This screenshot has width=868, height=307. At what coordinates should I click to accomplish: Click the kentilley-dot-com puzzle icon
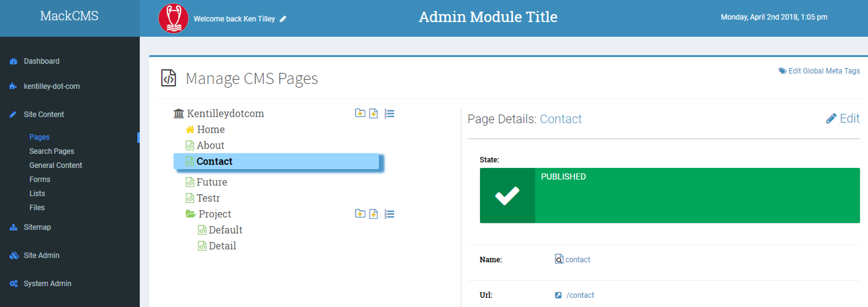click(13, 86)
